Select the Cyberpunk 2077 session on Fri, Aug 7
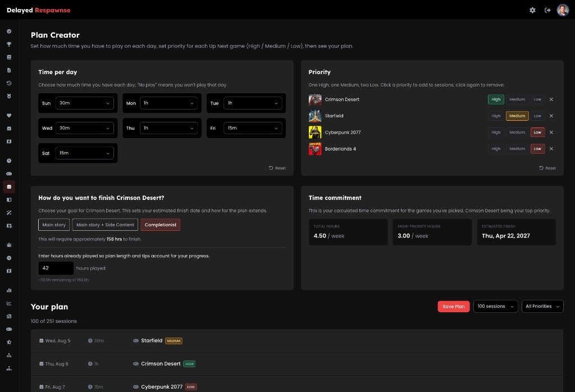The image size is (575, 392). tap(297, 384)
